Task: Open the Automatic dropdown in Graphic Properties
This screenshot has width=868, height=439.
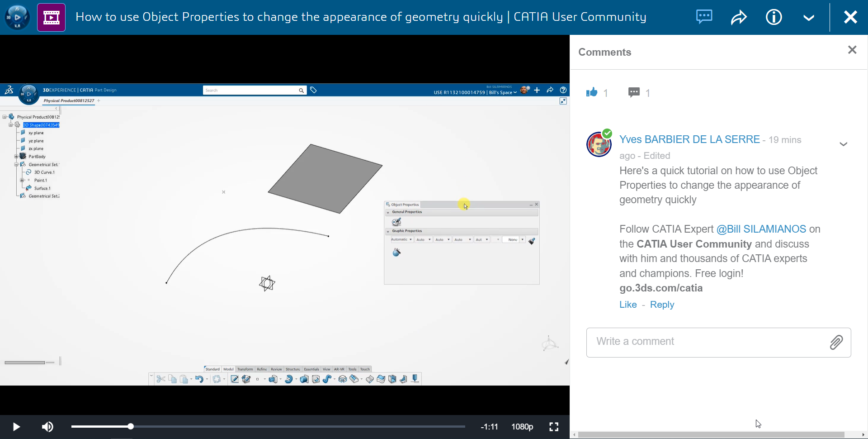Action: coord(401,239)
